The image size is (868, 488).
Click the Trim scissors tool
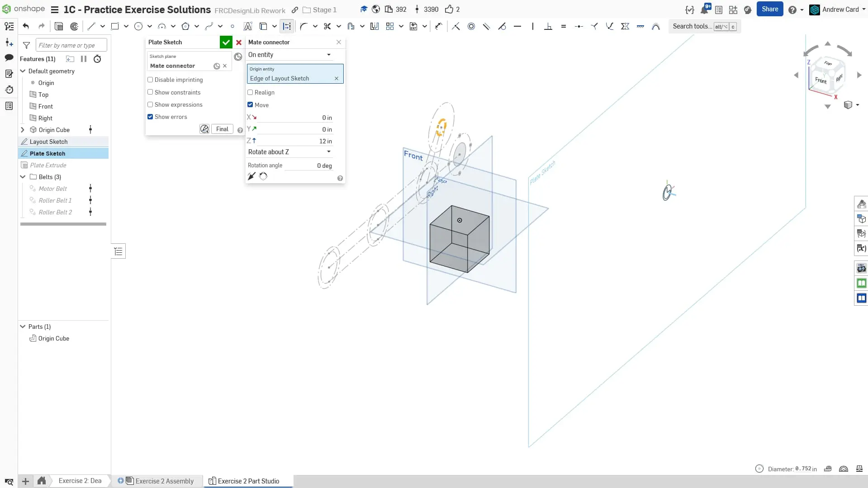pyautogui.click(x=327, y=26)
